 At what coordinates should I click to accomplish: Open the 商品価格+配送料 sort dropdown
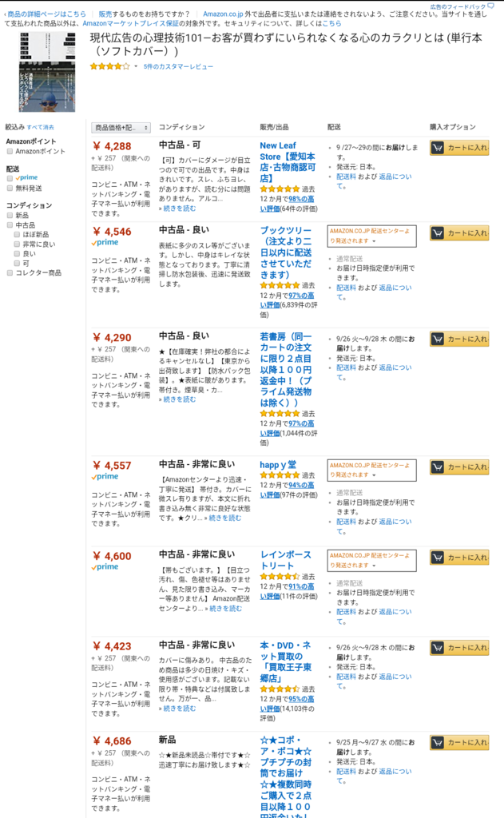121,128
